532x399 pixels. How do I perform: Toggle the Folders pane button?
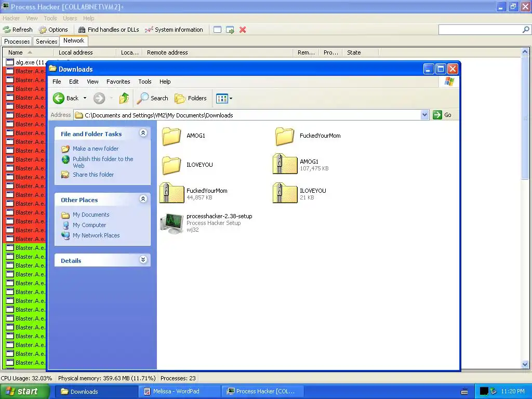[190, 98]
